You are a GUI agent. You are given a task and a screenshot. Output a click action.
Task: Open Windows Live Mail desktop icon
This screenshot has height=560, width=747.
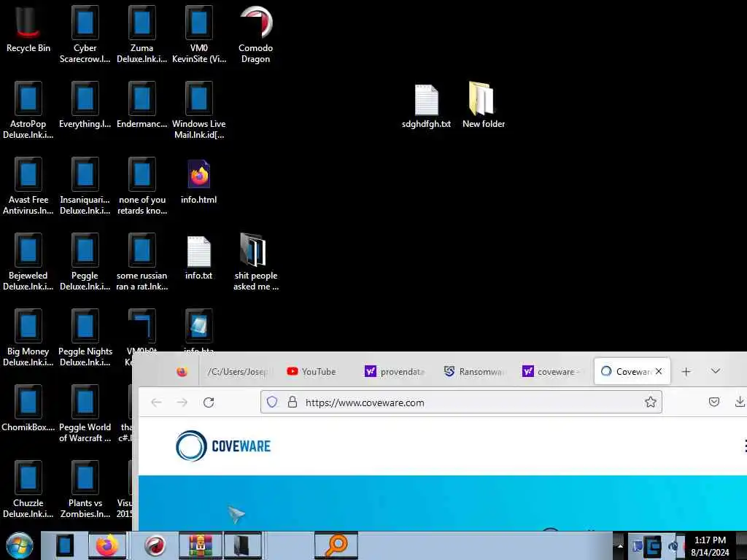point(199,110)
